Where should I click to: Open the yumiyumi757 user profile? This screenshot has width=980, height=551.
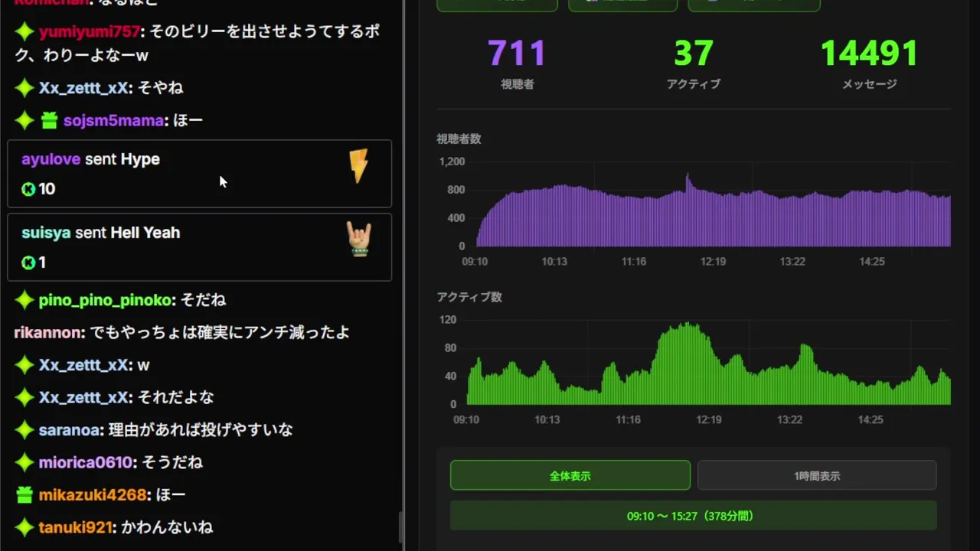(x=90, y=32)
